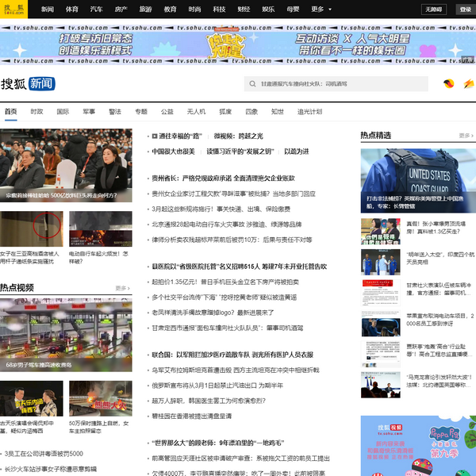
Task: Open the tv.sohu.com entertainment banner ad
Action: [x=238, y=42]
